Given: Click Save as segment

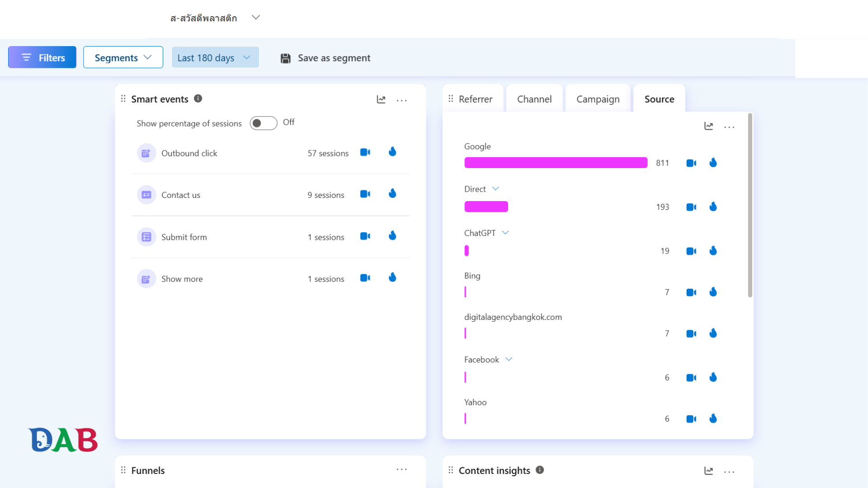Looking at the screenshot, I should [x=325, y=58].
